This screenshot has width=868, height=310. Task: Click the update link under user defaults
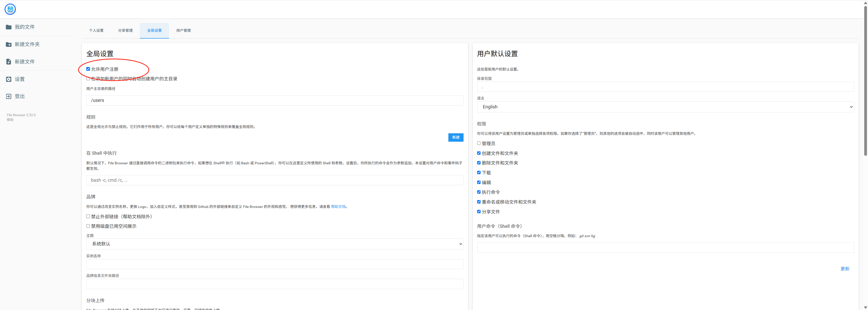pos(845,269)
